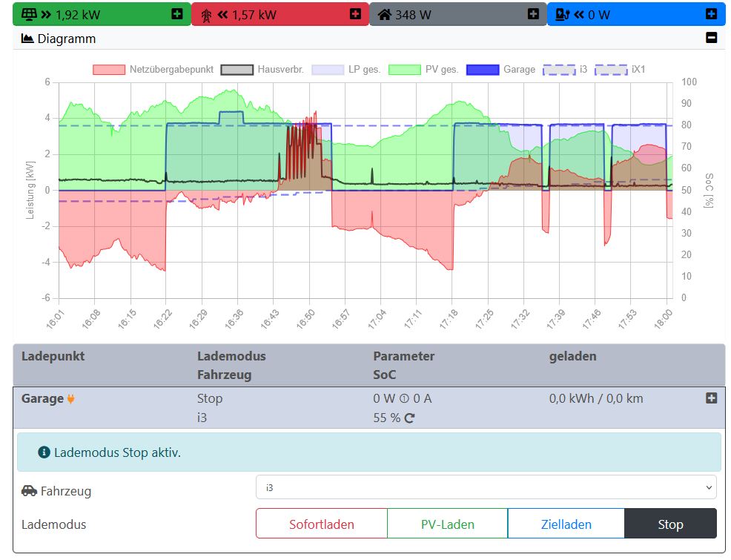
Task: Click the charging station icon in blue card
Action: tap(563, 14)
